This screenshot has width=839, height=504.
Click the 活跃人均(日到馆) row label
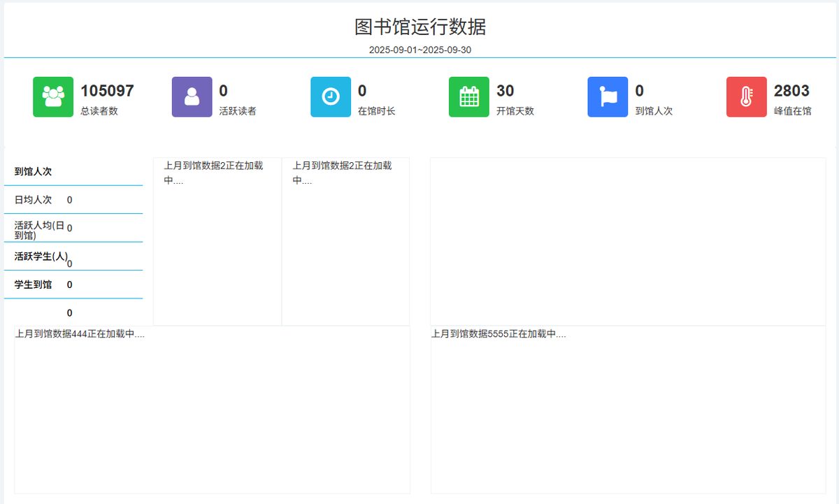[x=40, y=230]
